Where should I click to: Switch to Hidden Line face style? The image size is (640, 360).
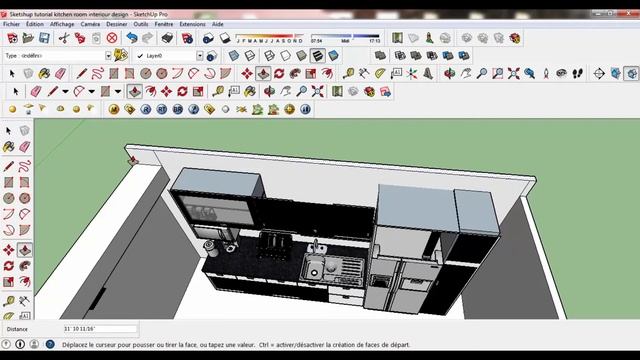click(x=285, y=56)
